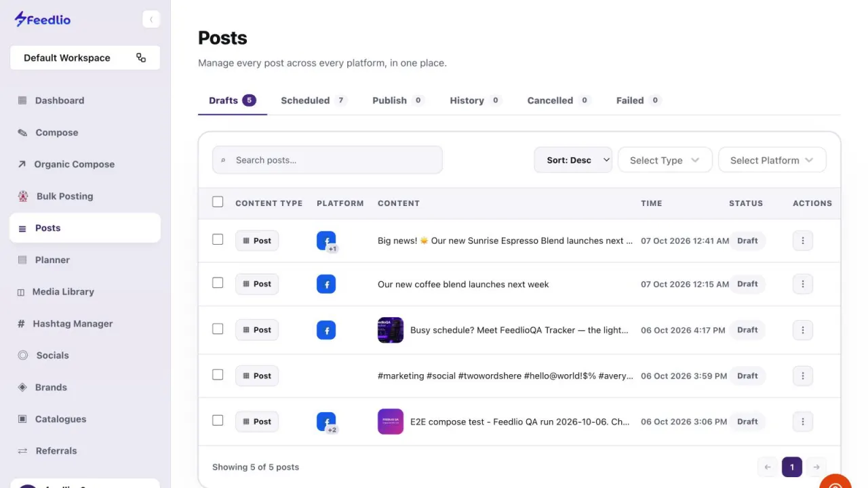868x488 pixels.
Task: Click the Compose pencil icon
Action: (x=22, y=132)
